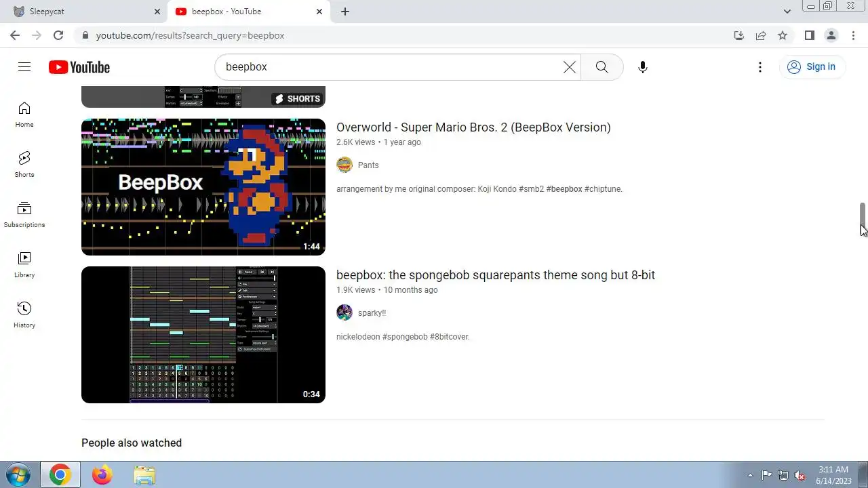868x488 pixels.
Task: Open spongebob squarepants theme song video title
Action: pyautogui.click(x=496, y=275)
